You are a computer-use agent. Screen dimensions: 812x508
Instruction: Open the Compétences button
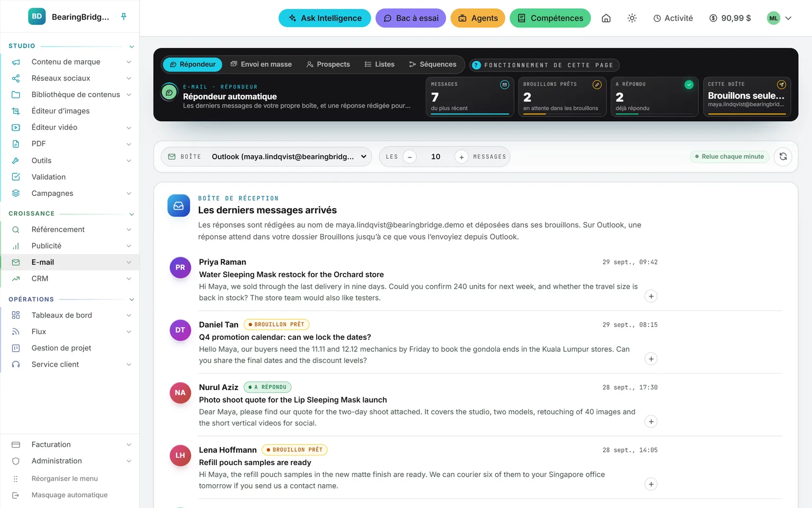(x=550, y=18)
